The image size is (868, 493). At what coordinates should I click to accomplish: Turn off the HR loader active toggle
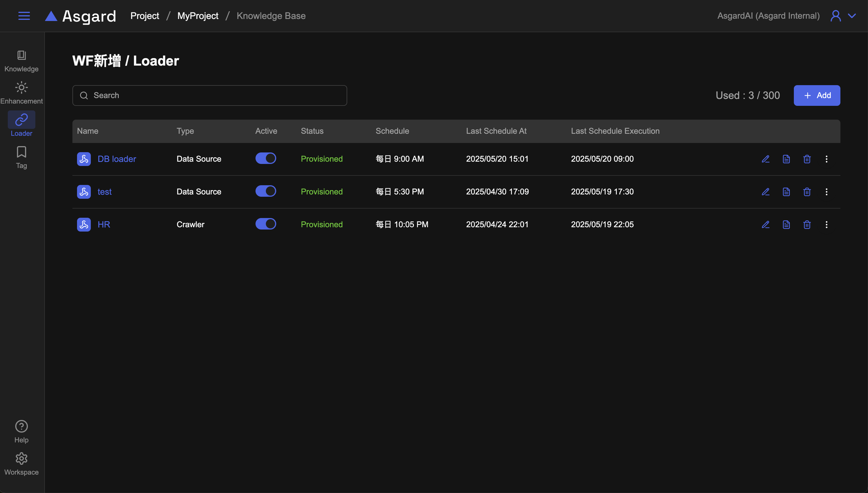point(266,224)
